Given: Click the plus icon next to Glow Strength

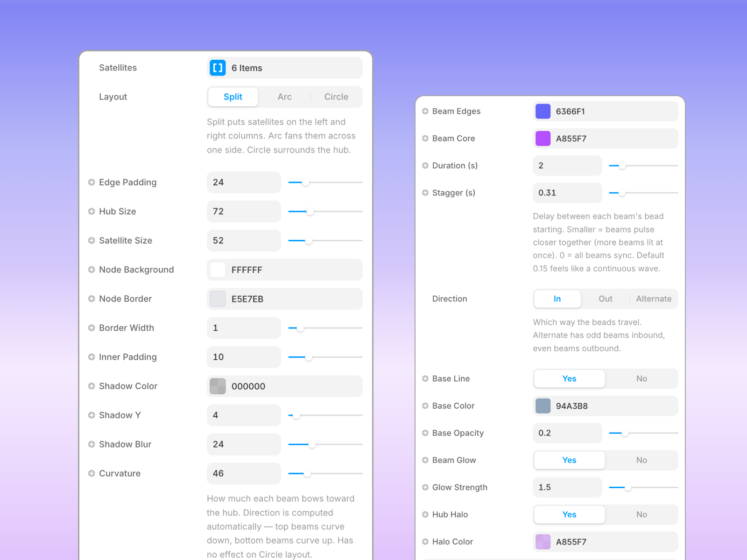Looking at the screenshot, I should [425, 487].
